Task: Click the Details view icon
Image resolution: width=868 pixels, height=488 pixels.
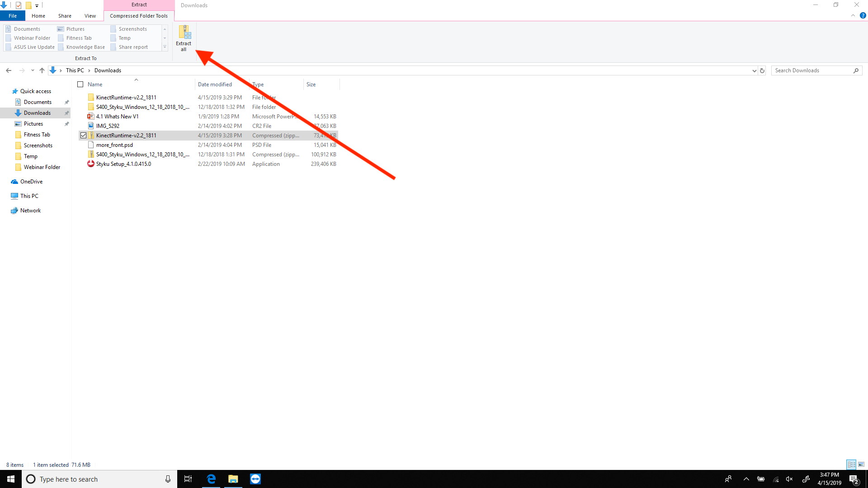Action: tap(851, 464)
